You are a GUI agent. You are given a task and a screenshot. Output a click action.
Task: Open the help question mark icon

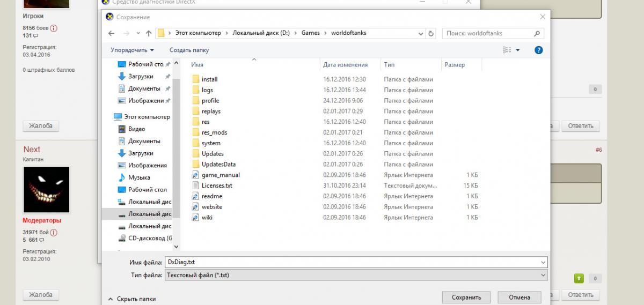pos(539,50)
